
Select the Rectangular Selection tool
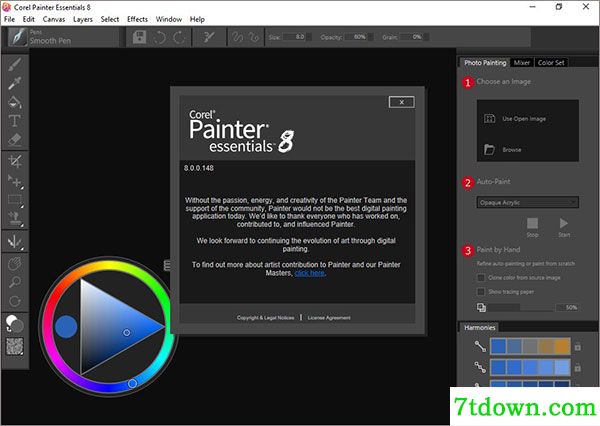15,200
